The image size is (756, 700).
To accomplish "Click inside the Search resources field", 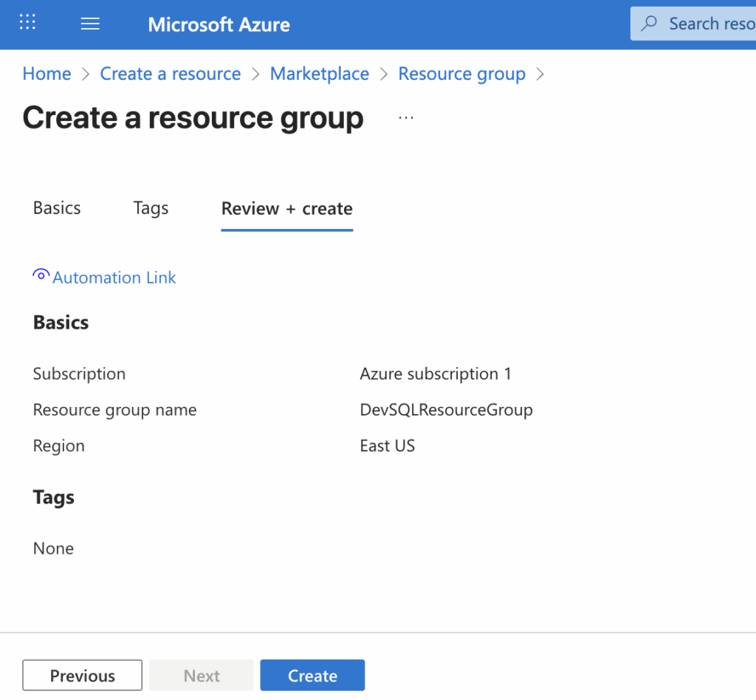I will [x=709, y=23].
